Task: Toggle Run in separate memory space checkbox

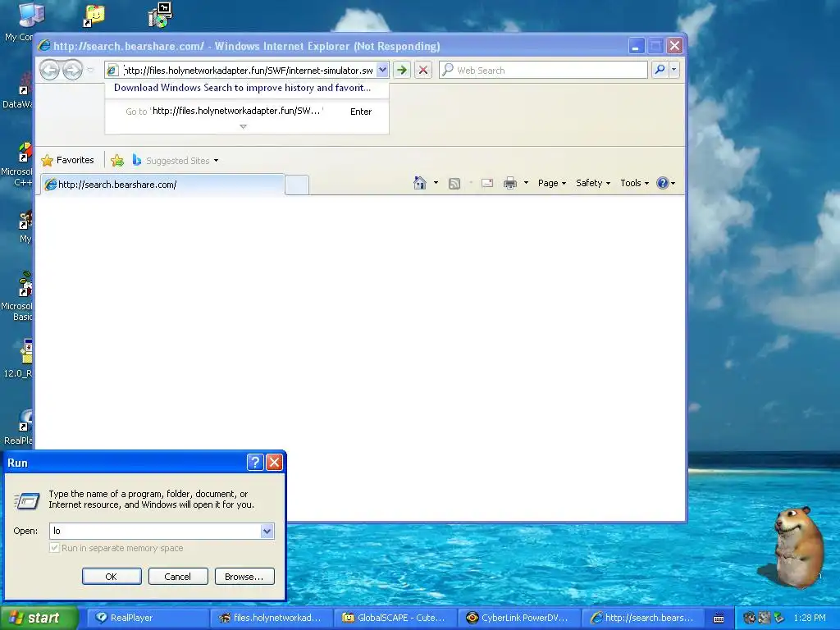Action: 54,548
